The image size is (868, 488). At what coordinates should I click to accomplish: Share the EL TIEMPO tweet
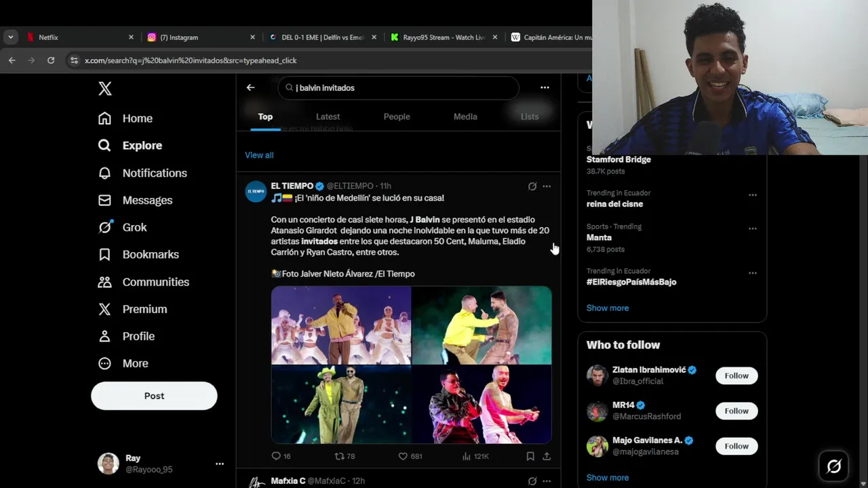(547, 456)
